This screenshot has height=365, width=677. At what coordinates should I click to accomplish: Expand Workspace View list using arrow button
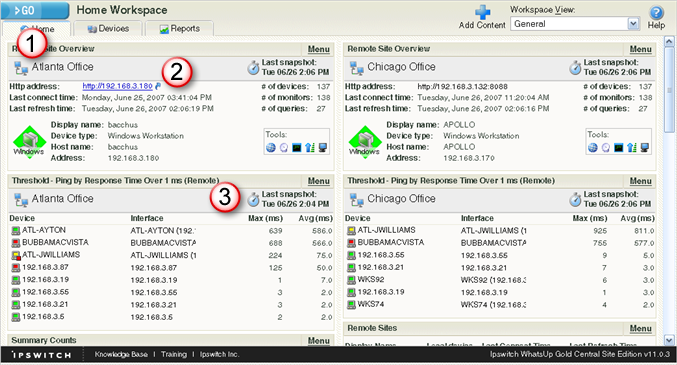[633, 24]
